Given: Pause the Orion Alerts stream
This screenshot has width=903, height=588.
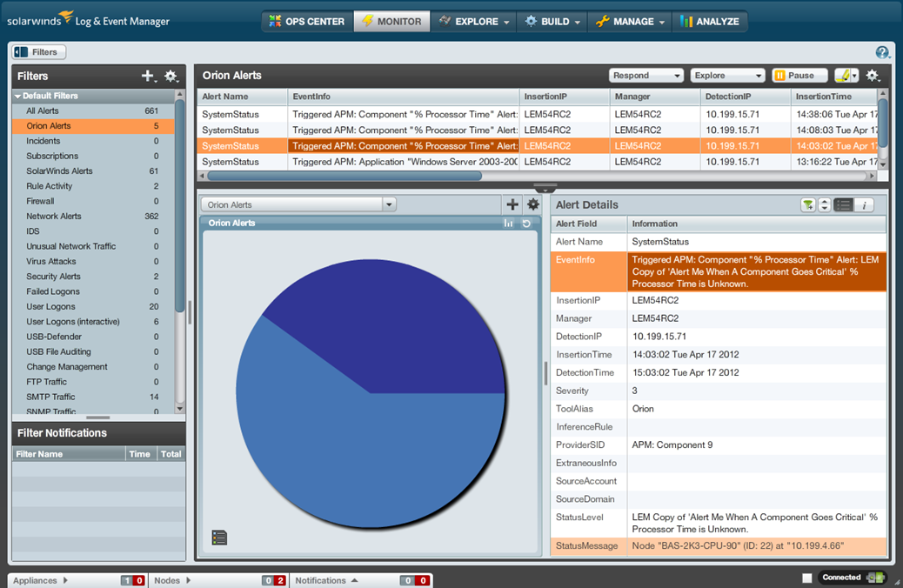Looking at the screenshot, I should point(799,76).
